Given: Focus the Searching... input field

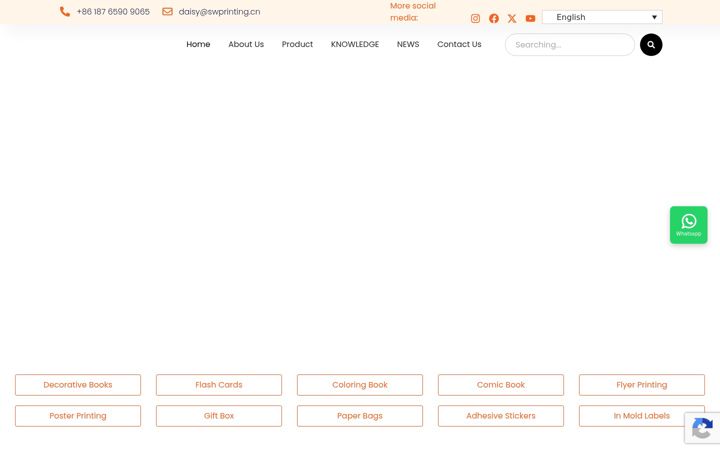Looking at the screenshot, I should pos(569,45).
